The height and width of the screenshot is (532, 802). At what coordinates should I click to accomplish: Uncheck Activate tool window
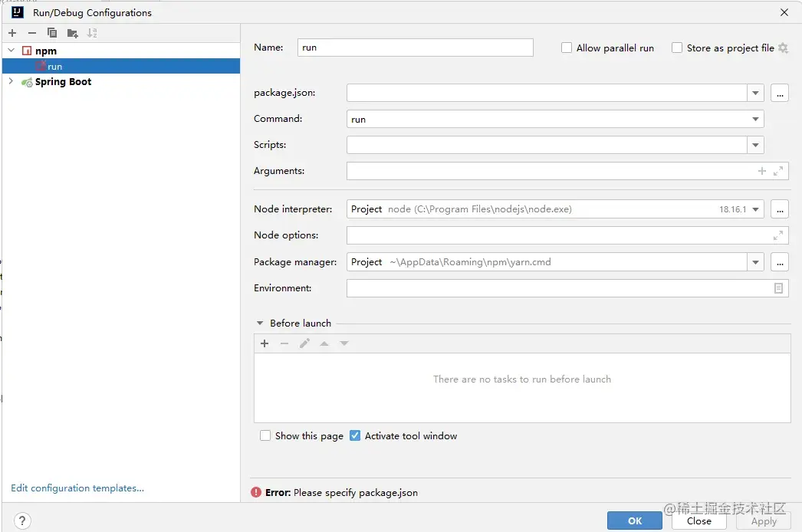[x=355, y=436]
